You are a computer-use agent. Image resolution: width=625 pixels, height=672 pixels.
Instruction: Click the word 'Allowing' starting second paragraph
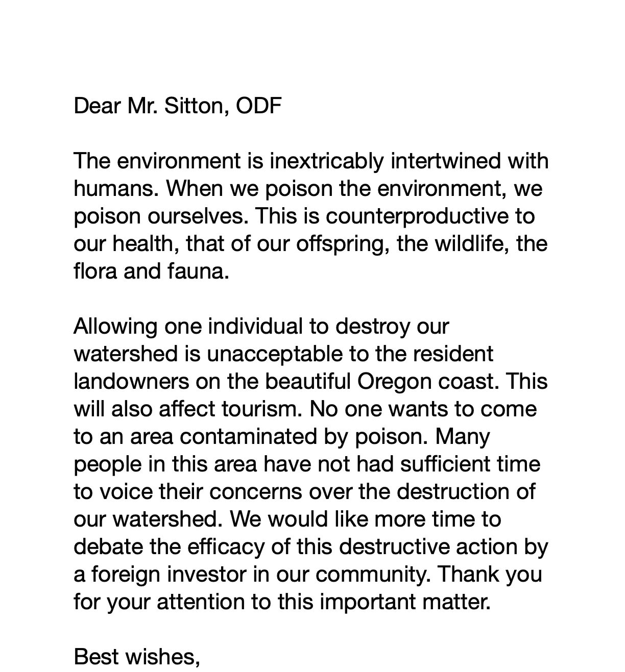(115, 327)
